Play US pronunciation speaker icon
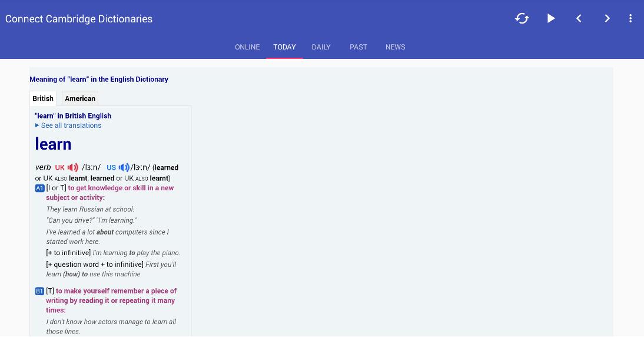Viewport: 644px width, 337px height. tap(124, 167)
